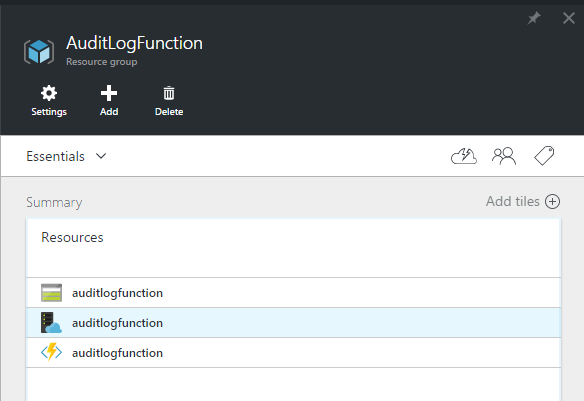Select the highlighted auditlogfunction service plan row
The height and width of the screenshot is (401, 584).
[293, 323]
